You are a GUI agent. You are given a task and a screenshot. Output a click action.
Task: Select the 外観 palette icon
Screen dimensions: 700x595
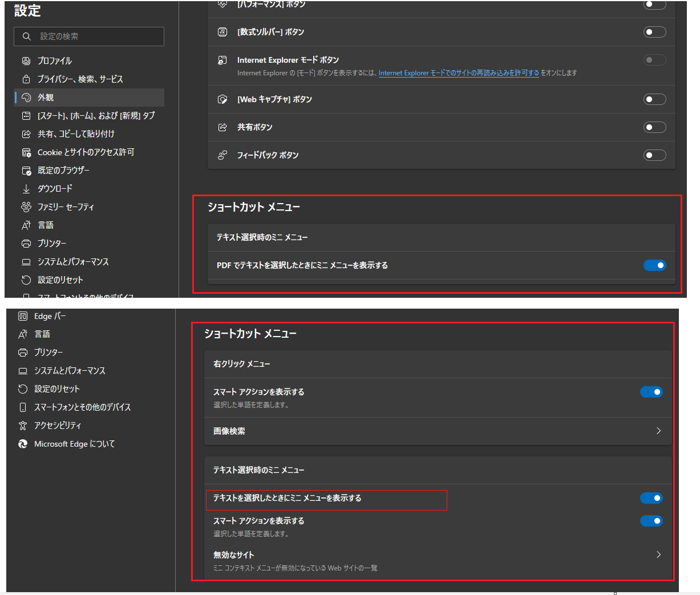[x=26, y=98]
